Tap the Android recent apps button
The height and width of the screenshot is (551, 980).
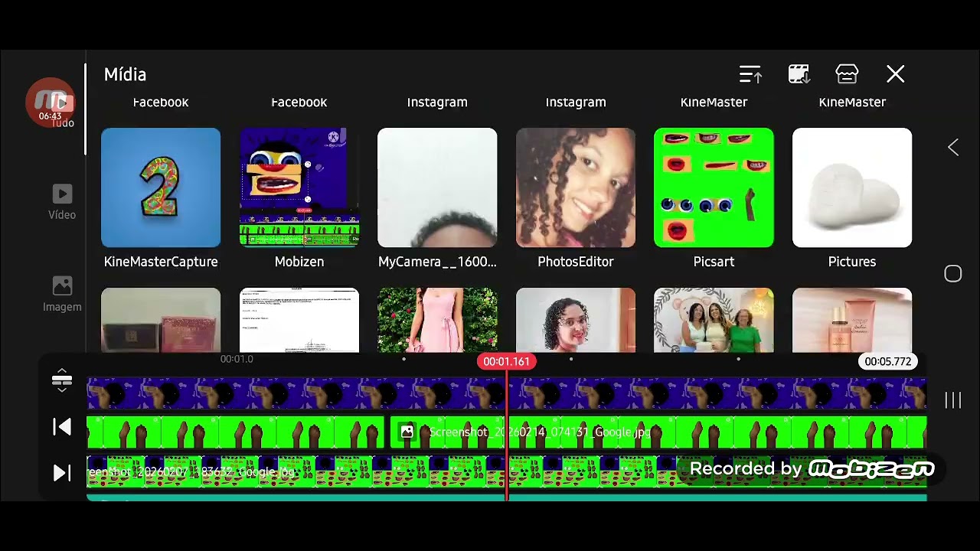pyautogui.click(x=953, y=400)
